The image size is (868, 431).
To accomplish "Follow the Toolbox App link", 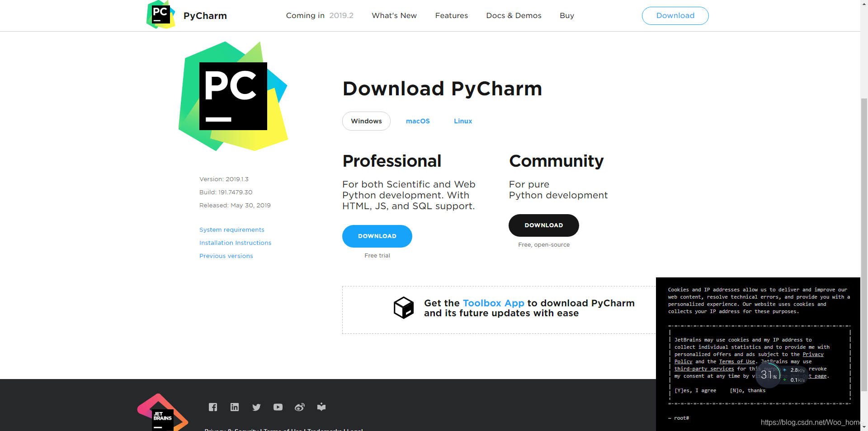I will click(x=493, y=303).
